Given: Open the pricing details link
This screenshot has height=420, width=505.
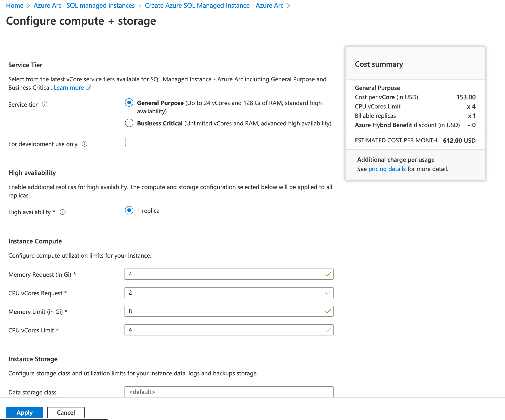Looking at the screenshot, I should (387, 169).
